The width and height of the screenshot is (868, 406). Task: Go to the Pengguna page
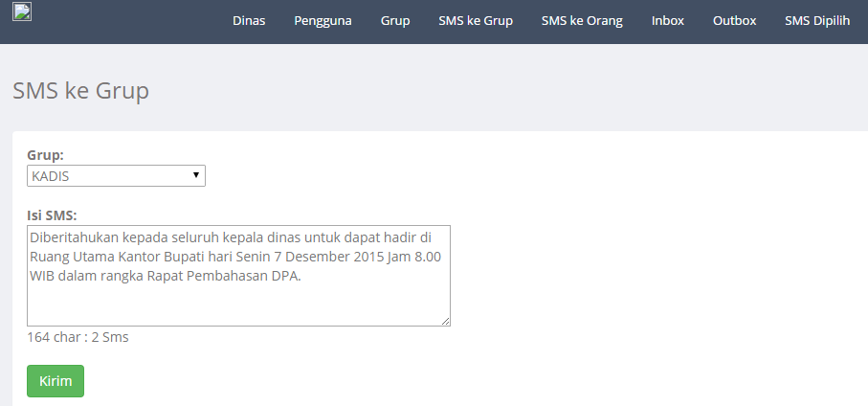(323, 21)
